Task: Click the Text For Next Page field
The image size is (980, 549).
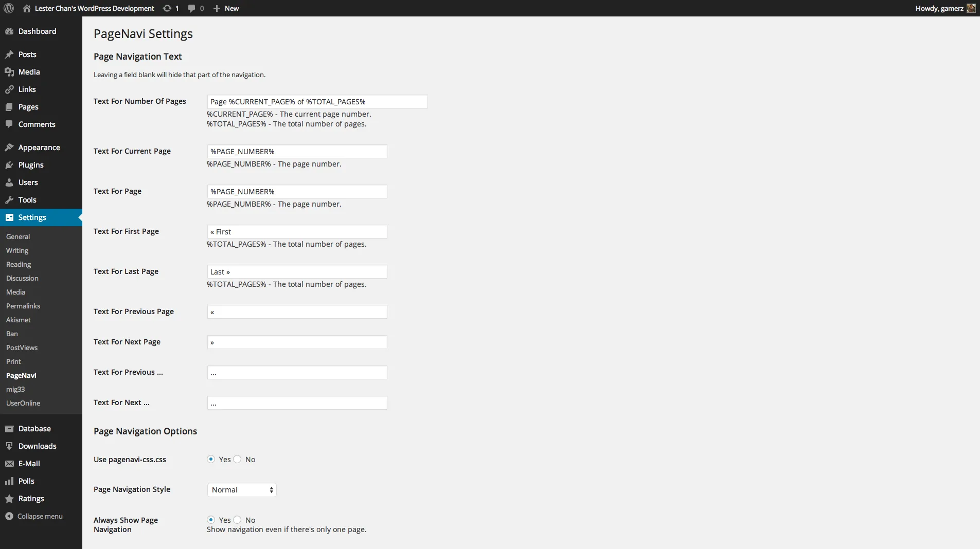Action: point(297,342)
